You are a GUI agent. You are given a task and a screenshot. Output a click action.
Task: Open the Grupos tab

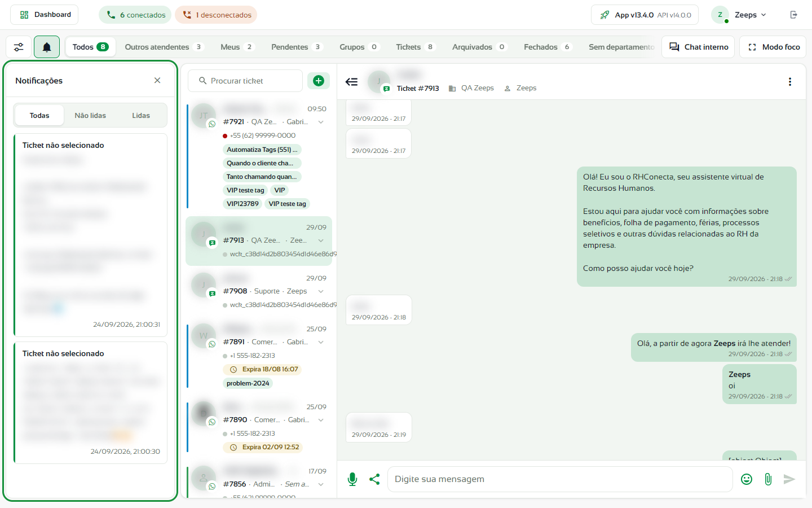coord(359,47)
